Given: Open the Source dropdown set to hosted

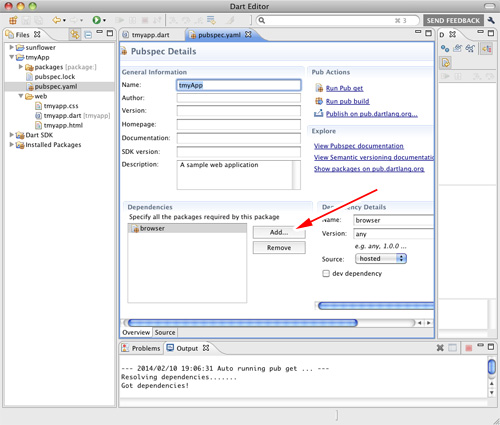Looking at the screenshot, I should [381, 259].
